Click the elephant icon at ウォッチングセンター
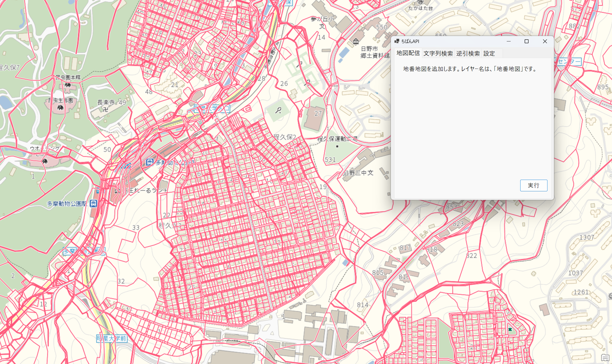The height and width of the screenshot is (364, 612). point(45,161)
